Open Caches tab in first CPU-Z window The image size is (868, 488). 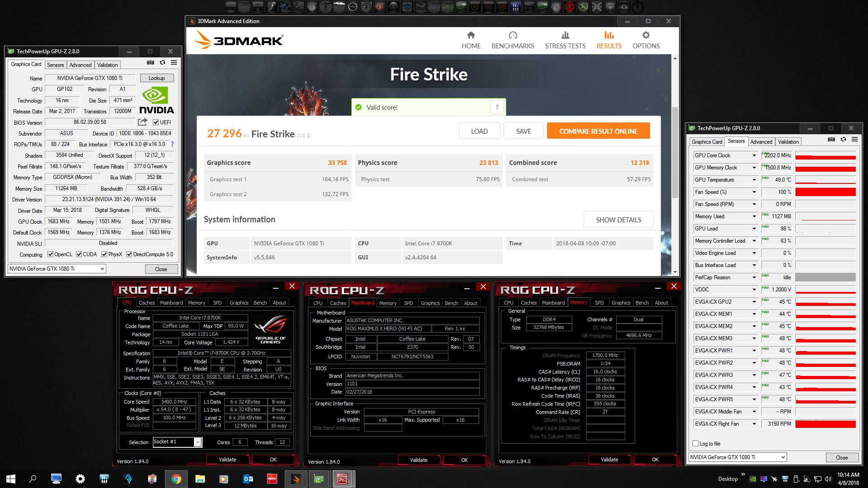(146, 303)
